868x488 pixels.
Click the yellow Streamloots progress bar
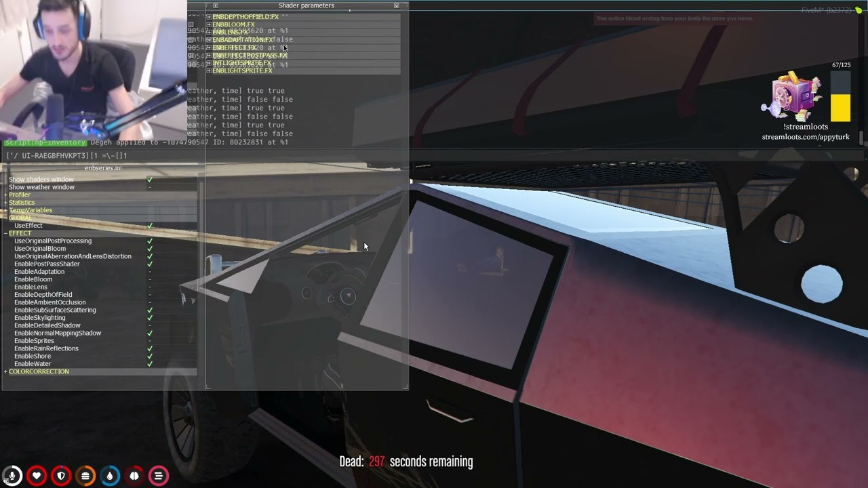(x=840, y=108)
